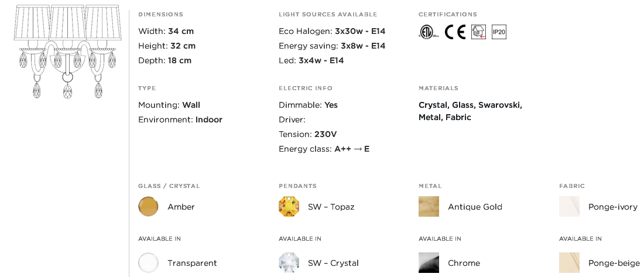The width and height of the screenshot is (644, 277).
Task: Select the Amber glass swatch
Action: 148,206
